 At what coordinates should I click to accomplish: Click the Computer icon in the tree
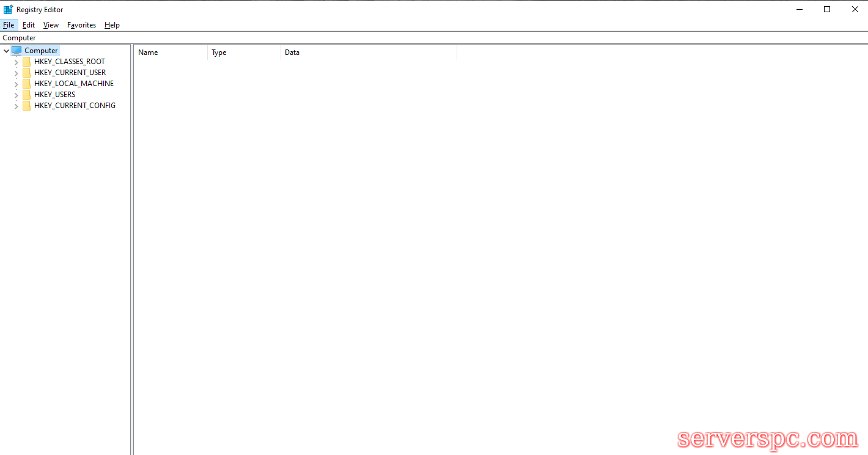point(17,51)
